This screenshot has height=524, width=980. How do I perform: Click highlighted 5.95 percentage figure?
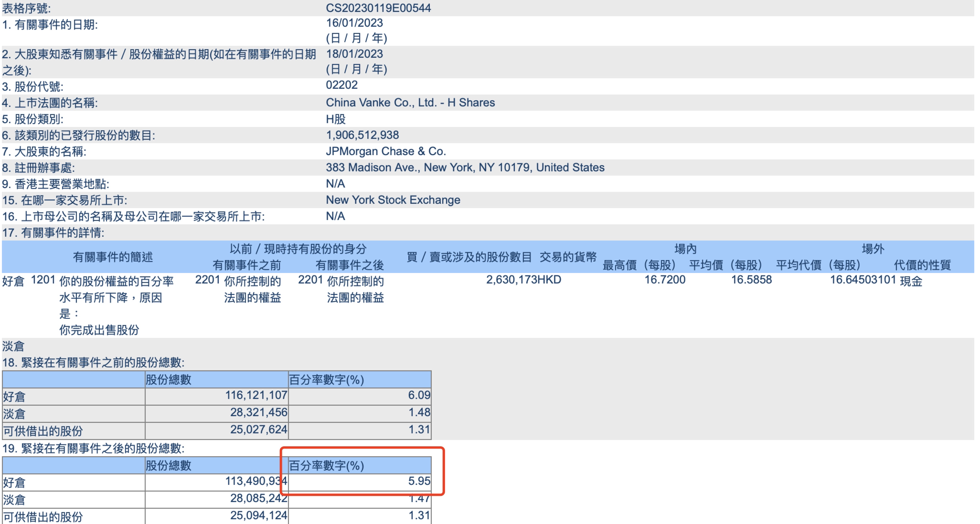pos(419,481)
